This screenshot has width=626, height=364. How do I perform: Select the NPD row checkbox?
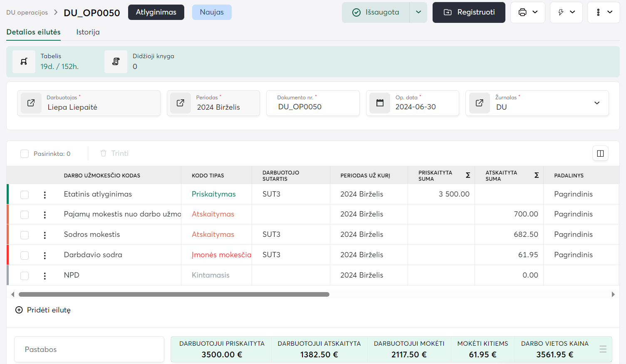[25, 275]
